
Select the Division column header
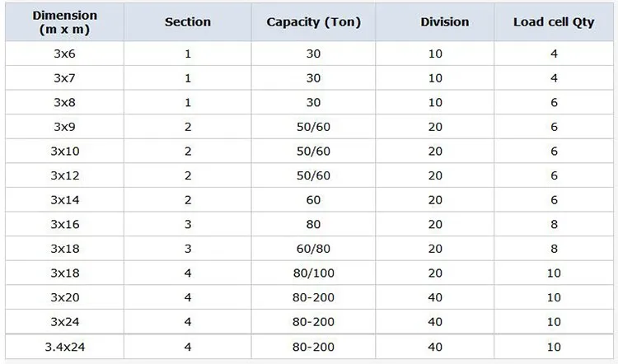click(x=444, y=22)
